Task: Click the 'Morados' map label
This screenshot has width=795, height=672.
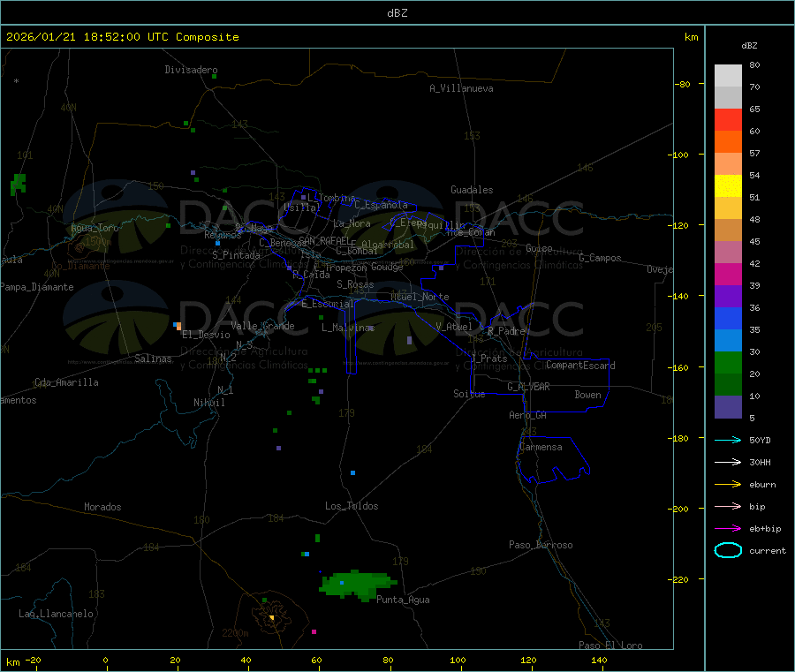Action: [102, 507]
